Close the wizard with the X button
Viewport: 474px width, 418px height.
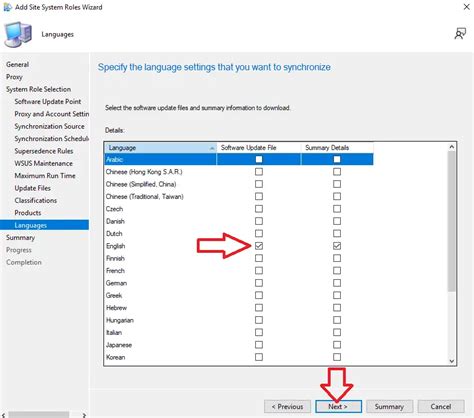[466, 7]
